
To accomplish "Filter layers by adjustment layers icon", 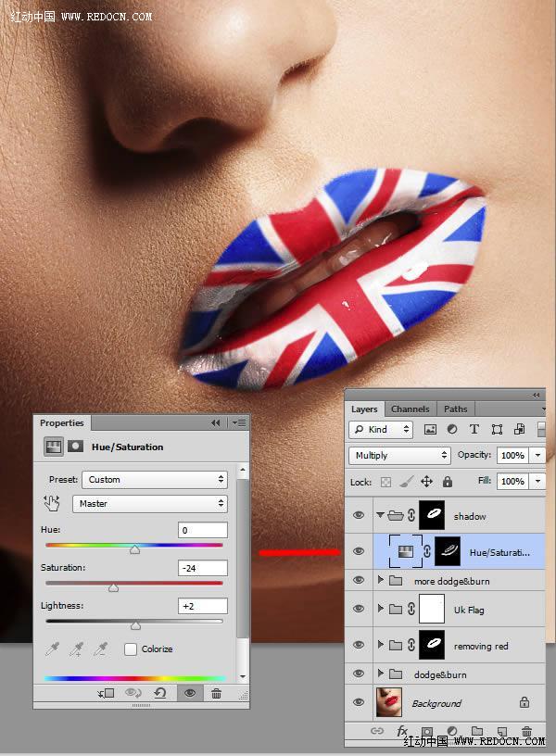I will pos(452,429).
